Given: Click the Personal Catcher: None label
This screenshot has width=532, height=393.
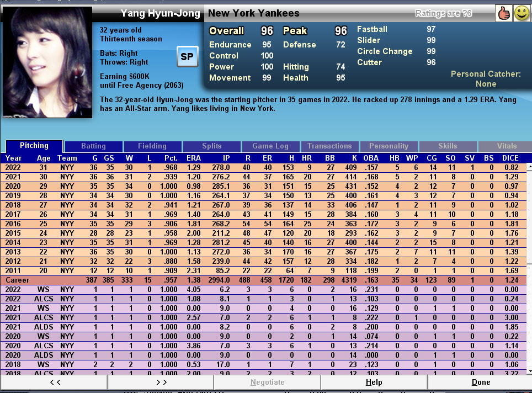Looking at the screenshot, I should [486, 79].
